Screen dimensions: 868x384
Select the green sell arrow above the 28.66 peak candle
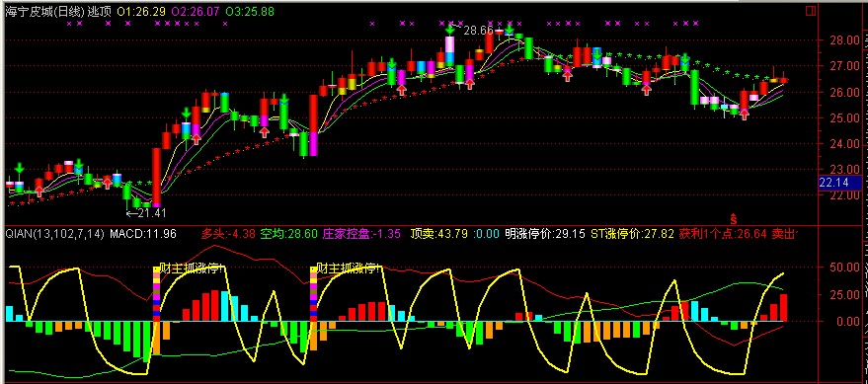tap(449, 27)
